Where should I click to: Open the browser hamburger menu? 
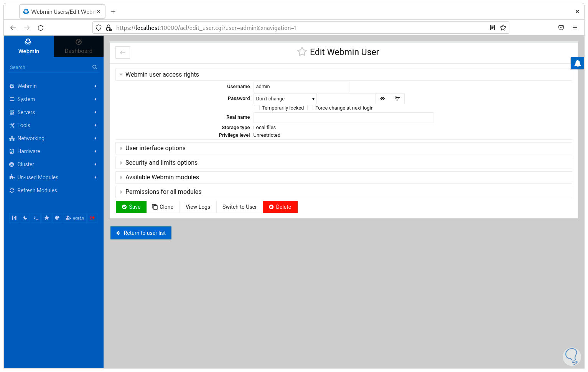[575, 28]
